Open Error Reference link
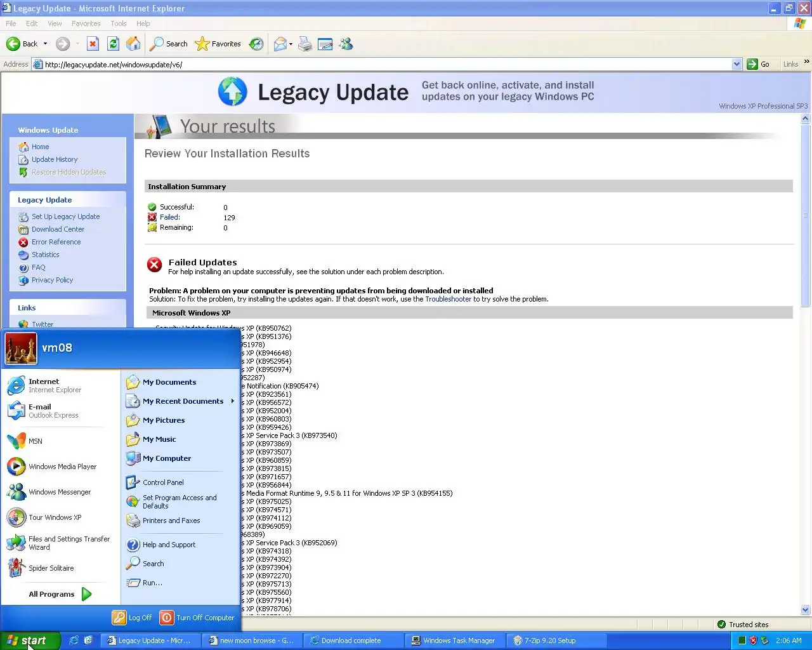 (x=56, y=242)
